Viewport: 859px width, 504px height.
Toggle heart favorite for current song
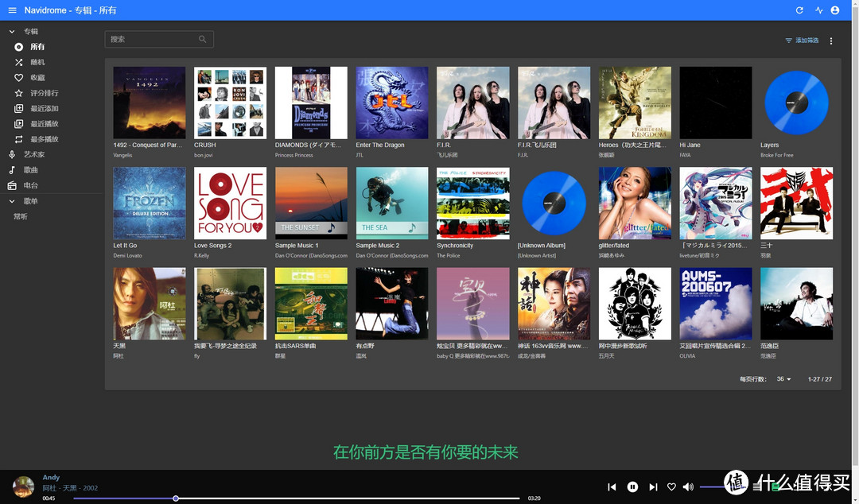tap(671, 487)
